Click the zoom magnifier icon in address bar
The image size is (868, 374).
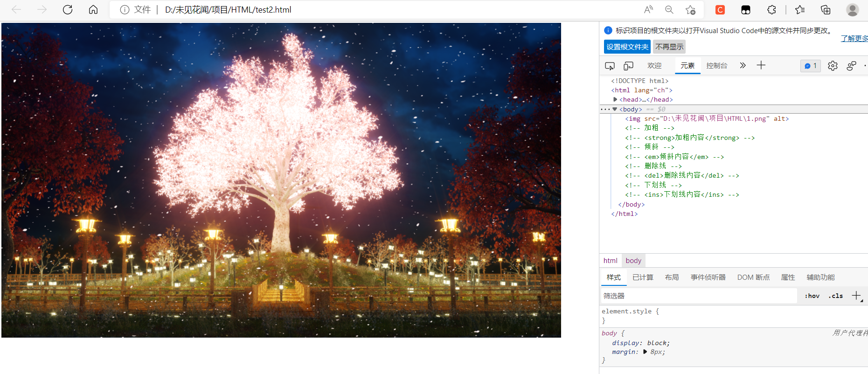coord(669,9)
